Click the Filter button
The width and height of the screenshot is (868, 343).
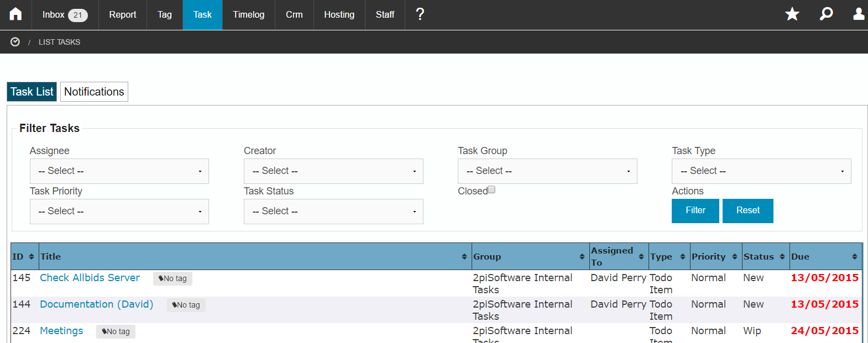click(696, 210)
